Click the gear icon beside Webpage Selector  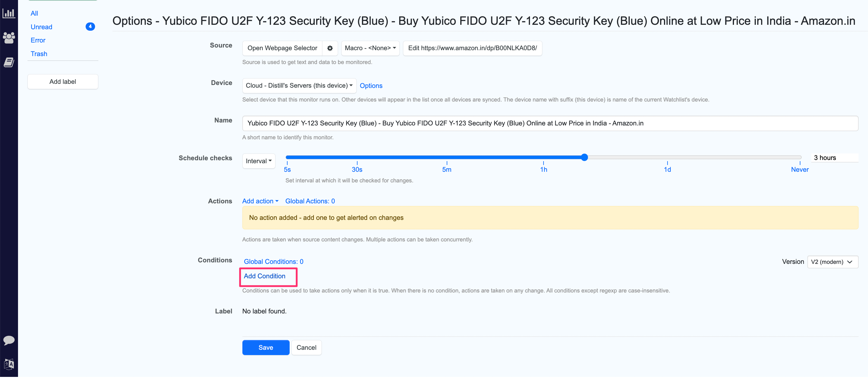click(x=330, y=48)
